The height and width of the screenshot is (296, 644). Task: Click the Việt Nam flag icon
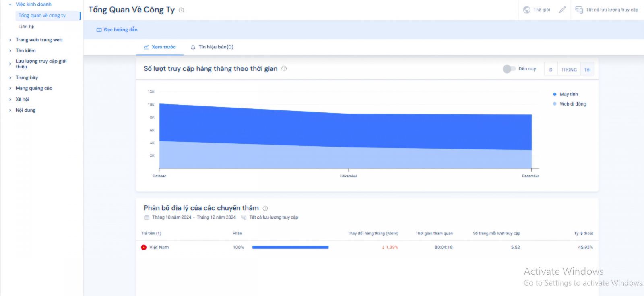point(144,247)
